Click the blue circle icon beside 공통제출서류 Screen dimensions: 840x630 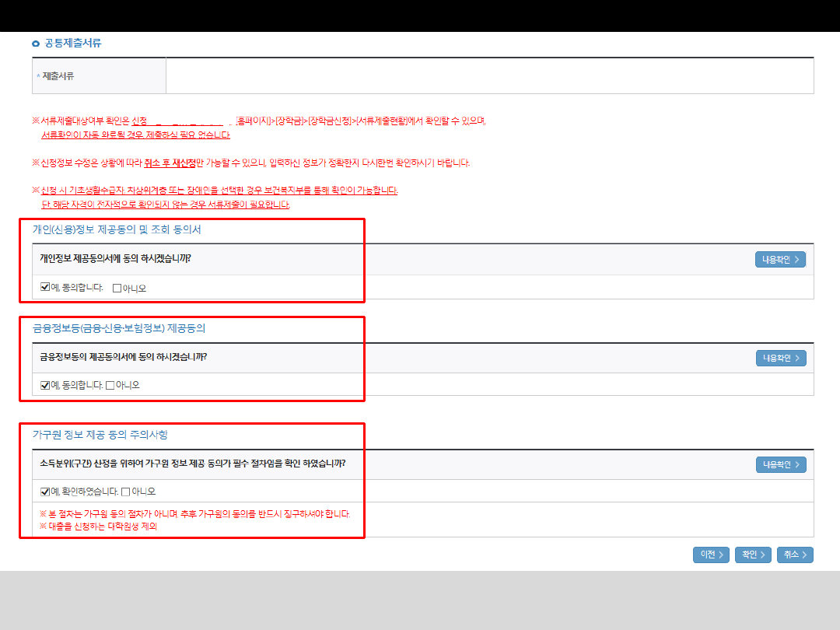(x=36, y=44)
